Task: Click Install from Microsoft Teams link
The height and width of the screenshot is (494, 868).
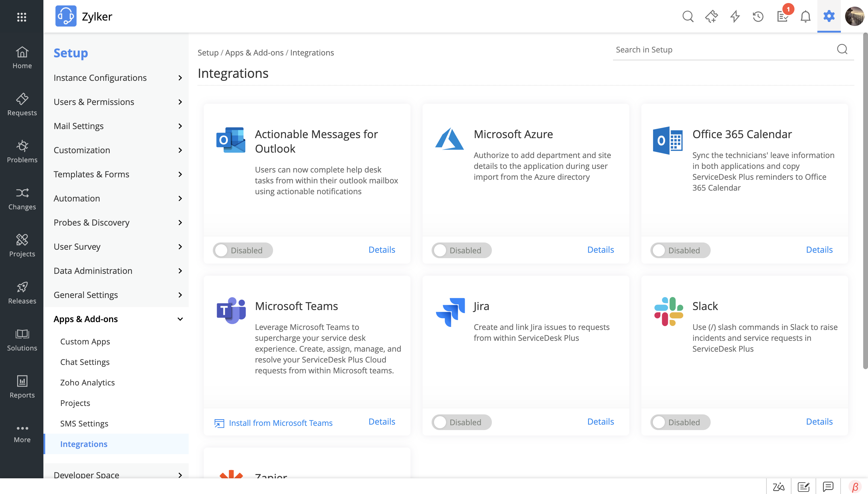Action: tap(280, 423)
